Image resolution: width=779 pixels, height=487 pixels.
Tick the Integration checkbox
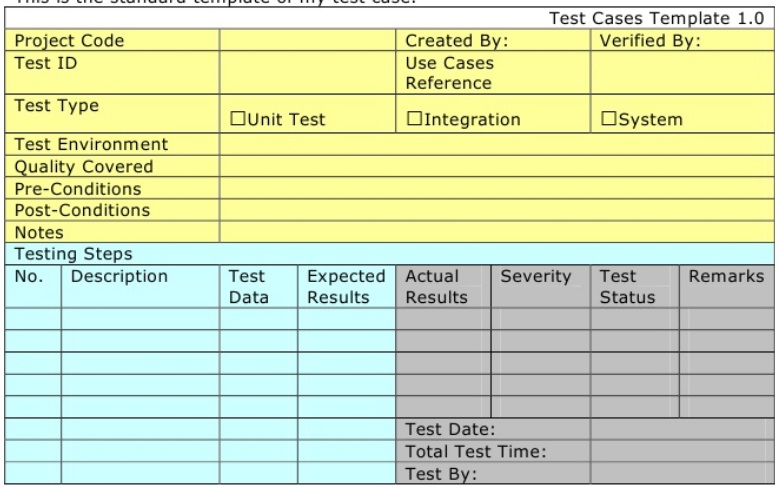click(x=415, y=121)
